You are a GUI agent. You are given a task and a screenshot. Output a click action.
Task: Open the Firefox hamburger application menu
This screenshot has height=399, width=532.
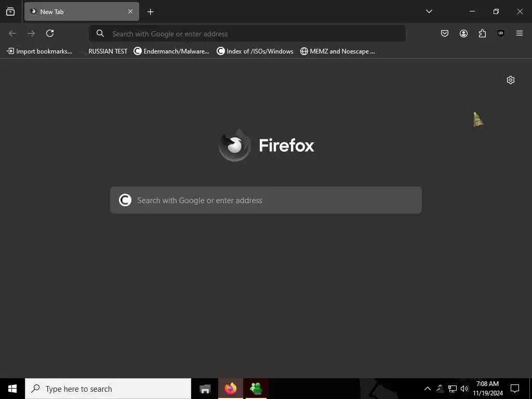(520, 33)
